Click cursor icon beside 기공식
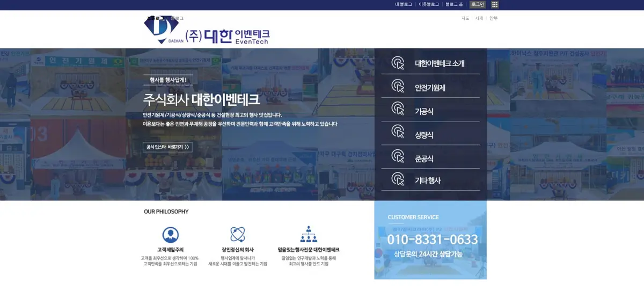 click(x=398, y=109)
